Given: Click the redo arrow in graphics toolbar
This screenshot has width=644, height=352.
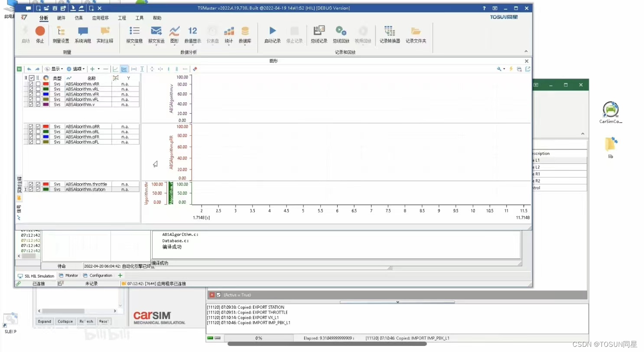Looking at the screenshot, I should pos(37,69).
